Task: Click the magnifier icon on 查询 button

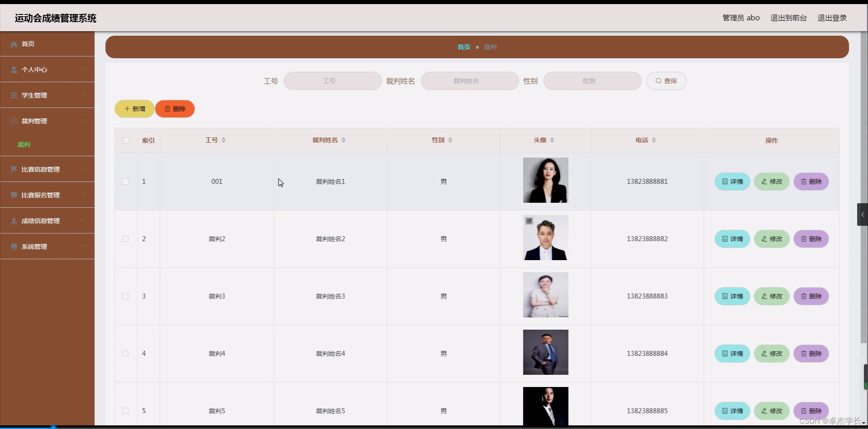Action: pos(659,81)
